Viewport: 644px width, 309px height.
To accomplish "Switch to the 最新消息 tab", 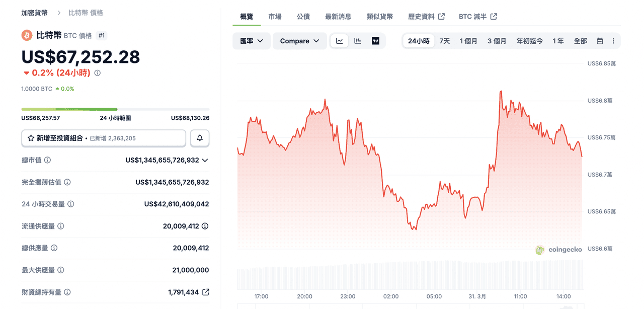I will coord(338,17).
